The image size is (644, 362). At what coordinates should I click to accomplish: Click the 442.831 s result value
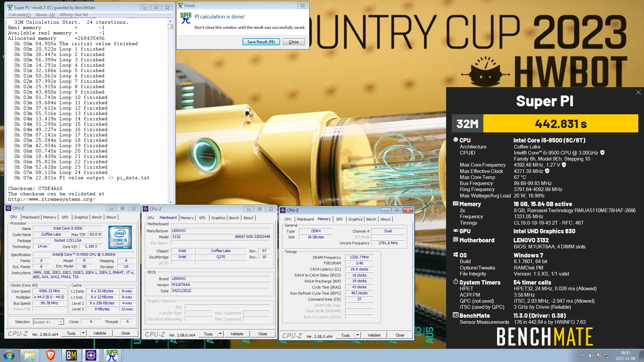[x=561, y=124]
